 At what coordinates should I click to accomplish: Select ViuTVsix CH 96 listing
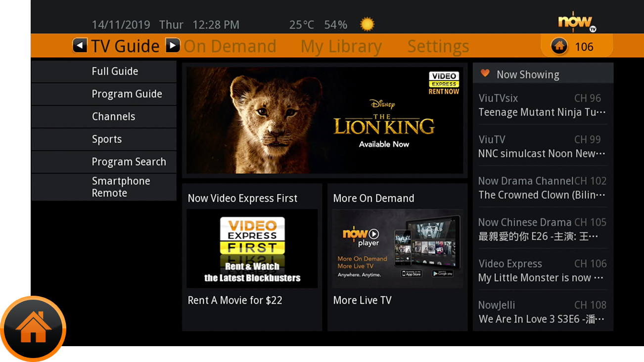543,105
